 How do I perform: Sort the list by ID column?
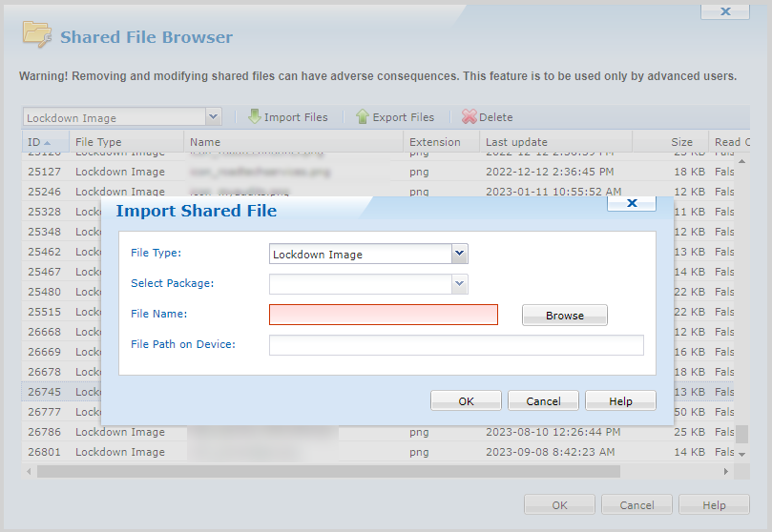40,142
